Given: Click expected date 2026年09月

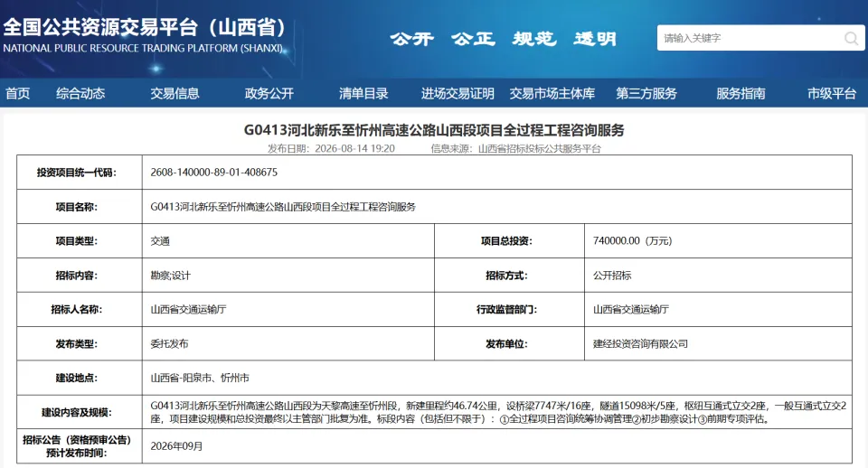Looking at the screenshot, I should [x=176, y=446].
